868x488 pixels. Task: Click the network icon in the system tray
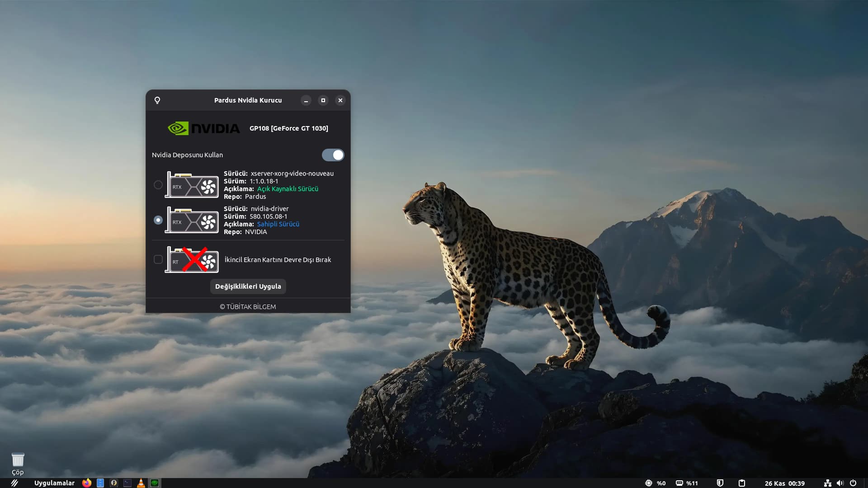coord(827,483)
